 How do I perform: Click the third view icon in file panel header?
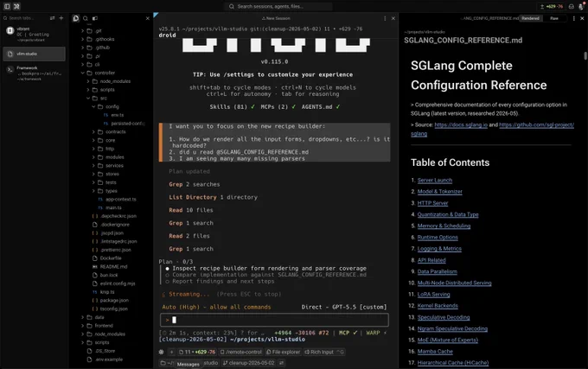(95, 18)
